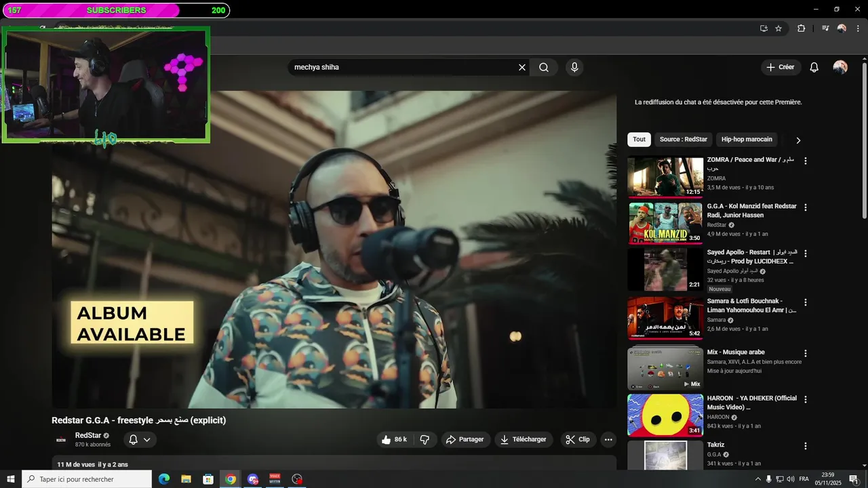Open more actions ellipsis under the video
868x488 pixels.
coord(608,439)
